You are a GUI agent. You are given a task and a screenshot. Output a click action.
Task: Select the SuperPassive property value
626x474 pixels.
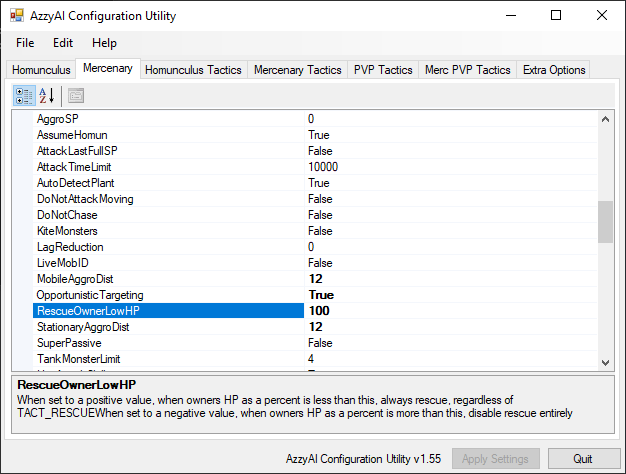450,343
